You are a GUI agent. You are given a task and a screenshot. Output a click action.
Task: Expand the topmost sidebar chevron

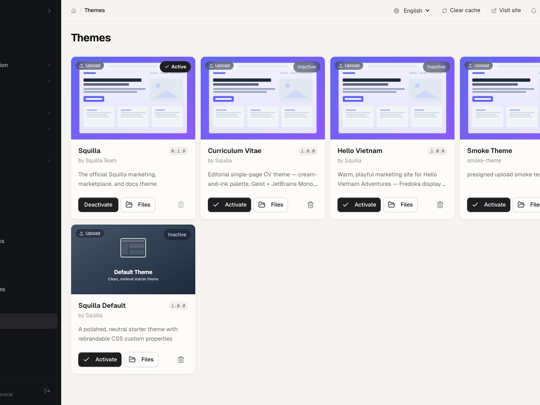pos(49,11)
